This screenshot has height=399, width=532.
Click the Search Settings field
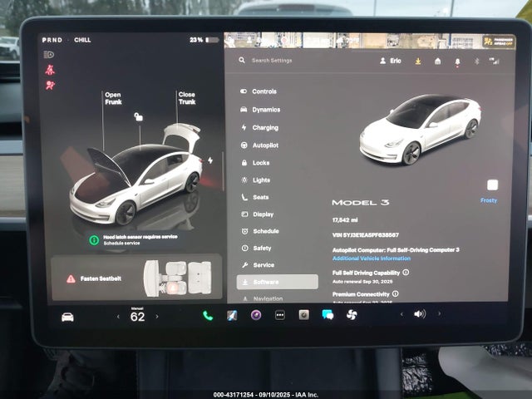(272, 61)
